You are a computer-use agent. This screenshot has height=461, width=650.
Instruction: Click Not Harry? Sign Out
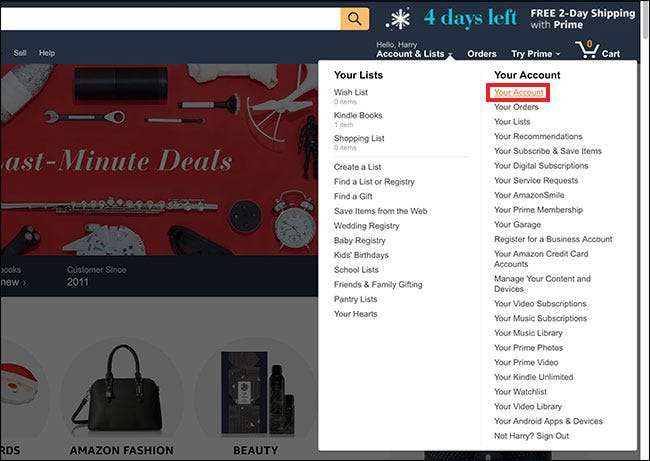point(531,436)
